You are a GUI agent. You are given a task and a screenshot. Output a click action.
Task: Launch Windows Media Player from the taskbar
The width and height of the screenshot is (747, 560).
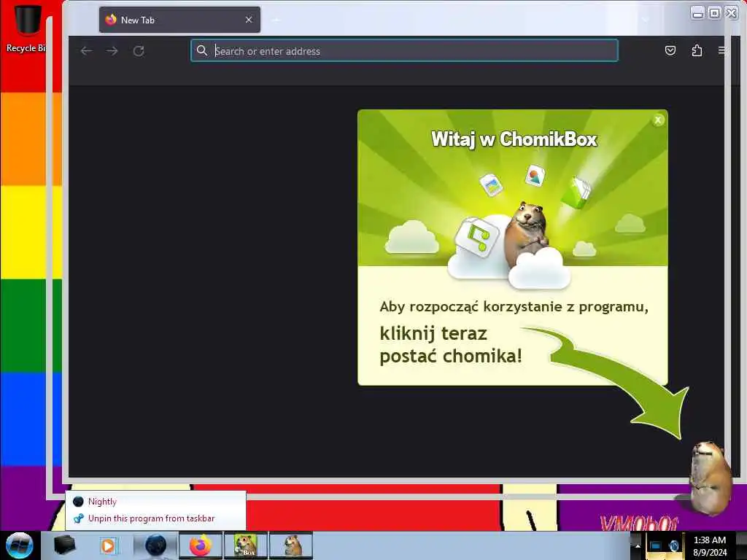pyautogui.click(x=108, y=545)
